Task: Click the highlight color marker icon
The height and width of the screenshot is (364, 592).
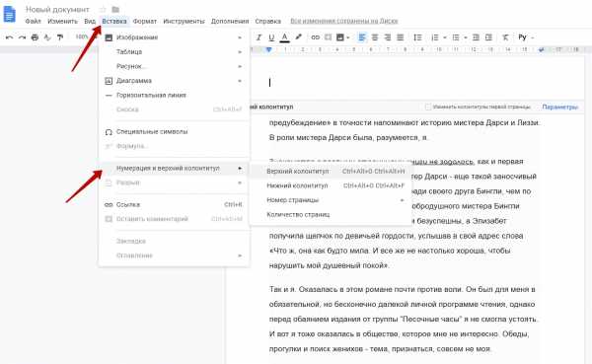Action: 298,37
